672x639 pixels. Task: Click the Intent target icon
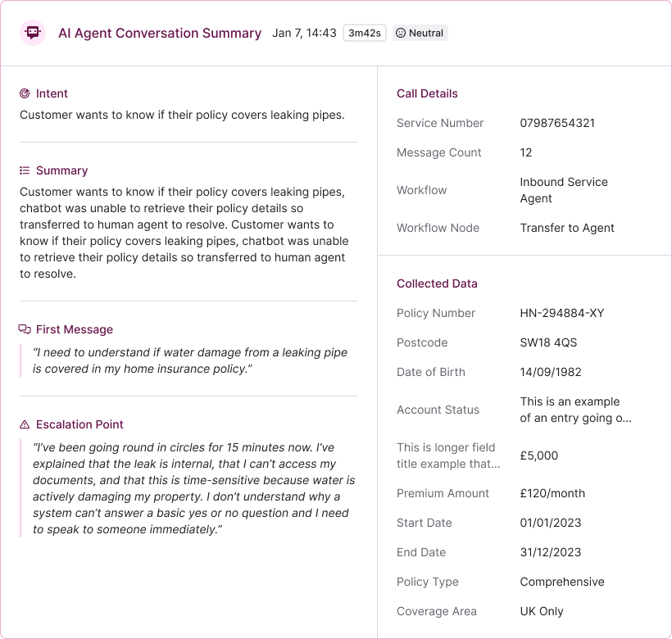pos(25,93)
